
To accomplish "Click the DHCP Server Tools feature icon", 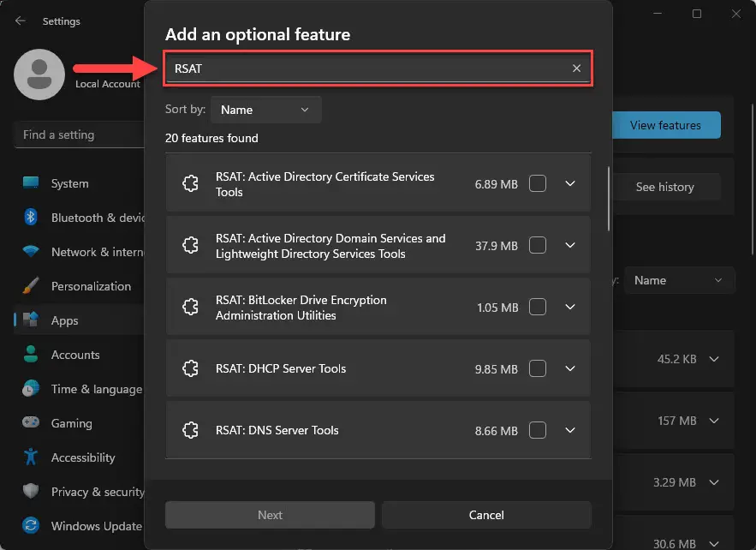I will [190, 369].
